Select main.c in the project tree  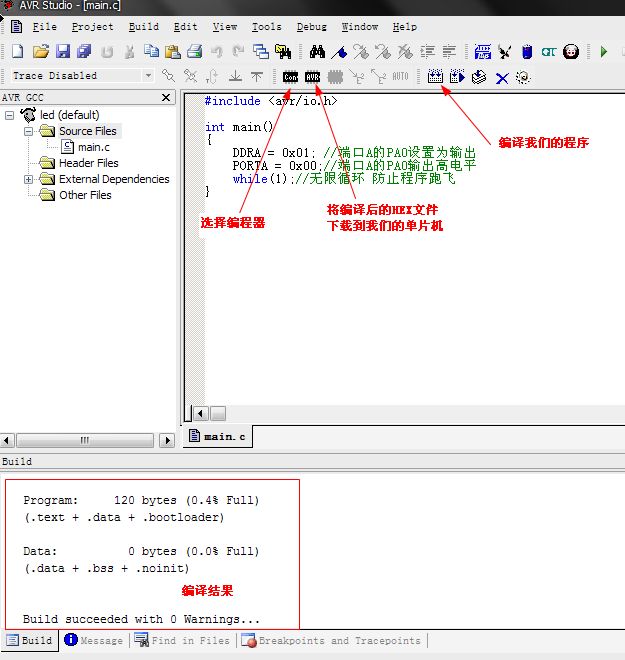pos(94,147)
